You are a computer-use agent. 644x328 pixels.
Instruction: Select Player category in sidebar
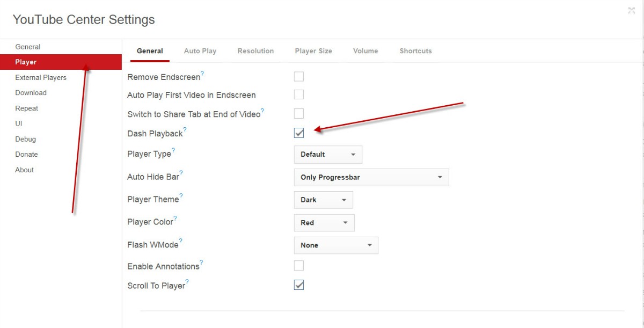click(x=61, y=62)
